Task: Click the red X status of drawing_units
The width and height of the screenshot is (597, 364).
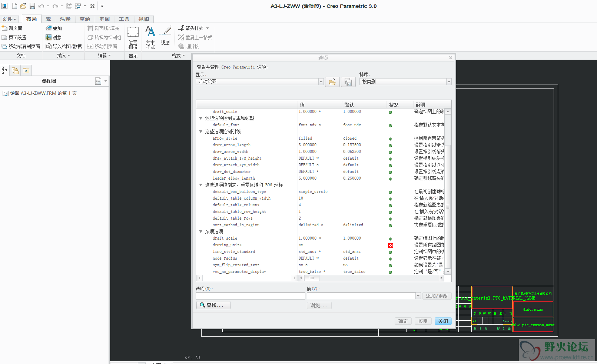Action: [x=391, y=246]
